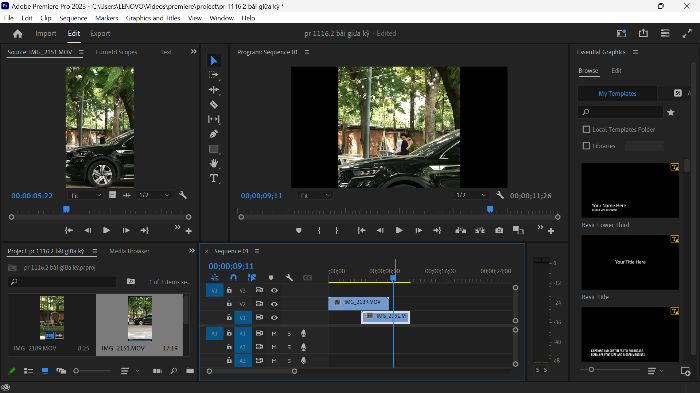The height and width of the screenshot is (393, 700).
Task: Mute audio track A1
Action: (274, 334)
